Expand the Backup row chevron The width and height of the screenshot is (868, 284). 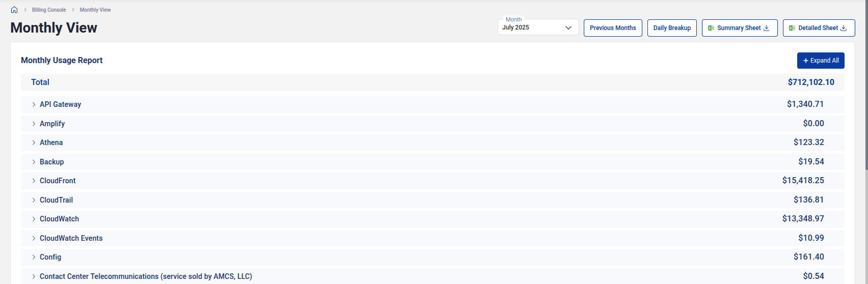pyautogui.click(x=34, y=162)
